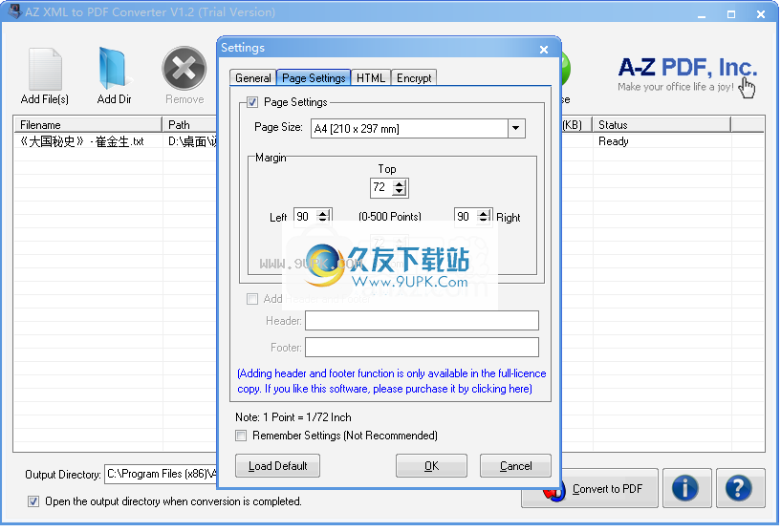Switch to the Encrypt tab
781x532 pixels.
[414, 78]
